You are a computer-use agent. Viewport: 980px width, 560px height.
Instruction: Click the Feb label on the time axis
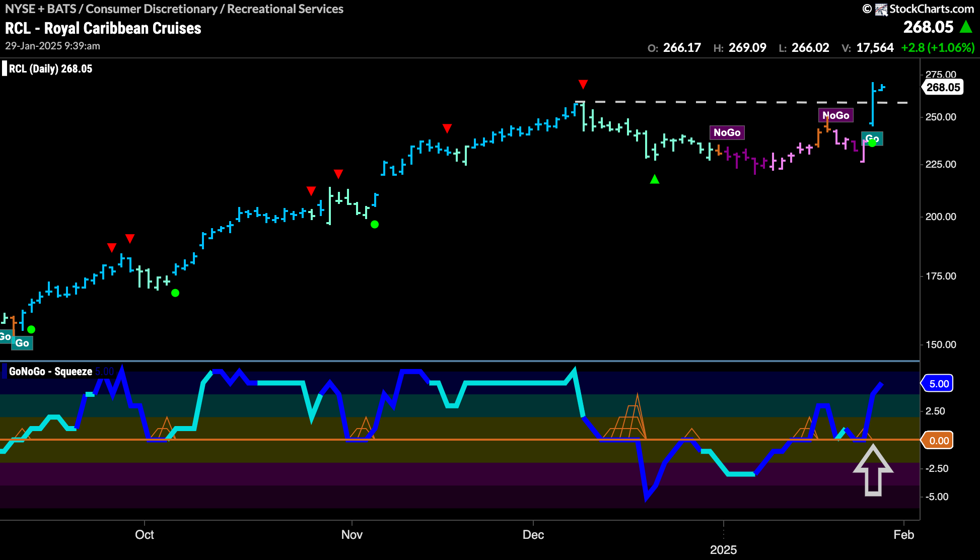pos(904,535)
